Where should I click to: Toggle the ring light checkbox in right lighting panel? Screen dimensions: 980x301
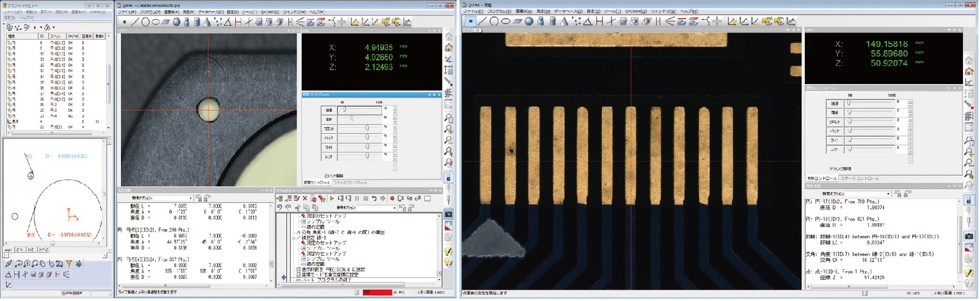click(831, 169)
